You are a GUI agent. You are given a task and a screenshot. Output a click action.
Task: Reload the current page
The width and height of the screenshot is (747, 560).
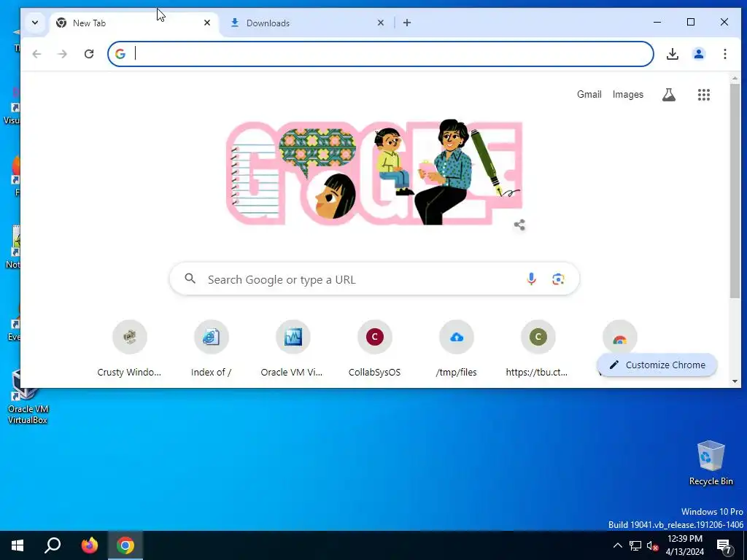[89, 54]
